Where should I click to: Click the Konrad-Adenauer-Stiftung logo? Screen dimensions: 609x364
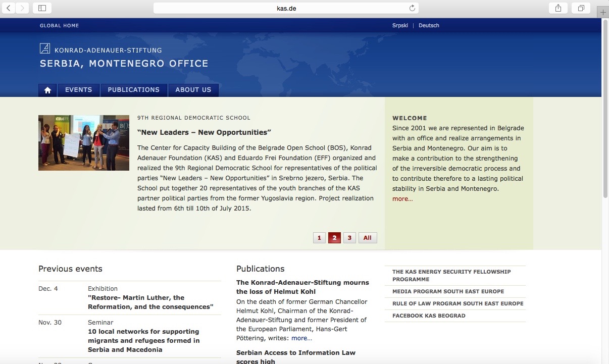[x=45, y=49]
